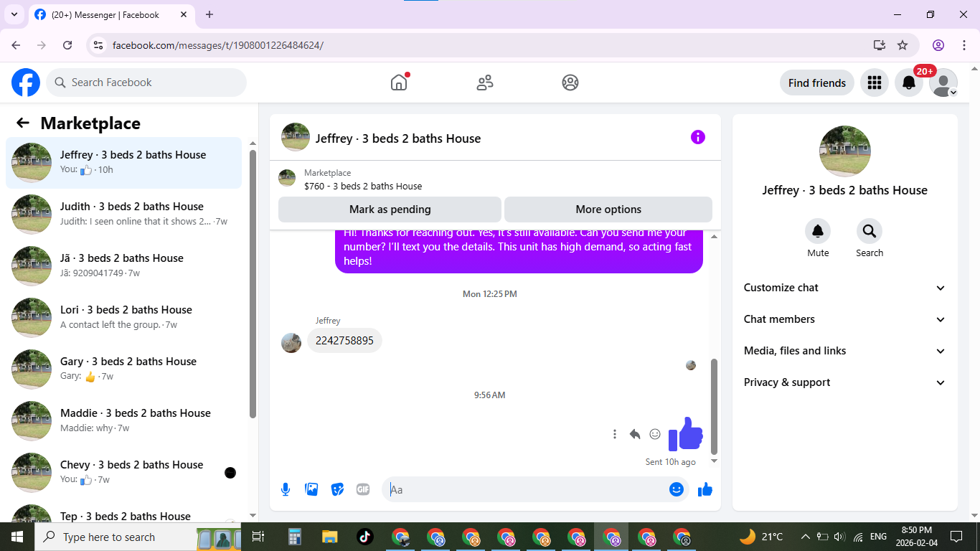Click the Chrome address bar URL
Viewport: 980px width, 551px height.
tap(218, 45)
